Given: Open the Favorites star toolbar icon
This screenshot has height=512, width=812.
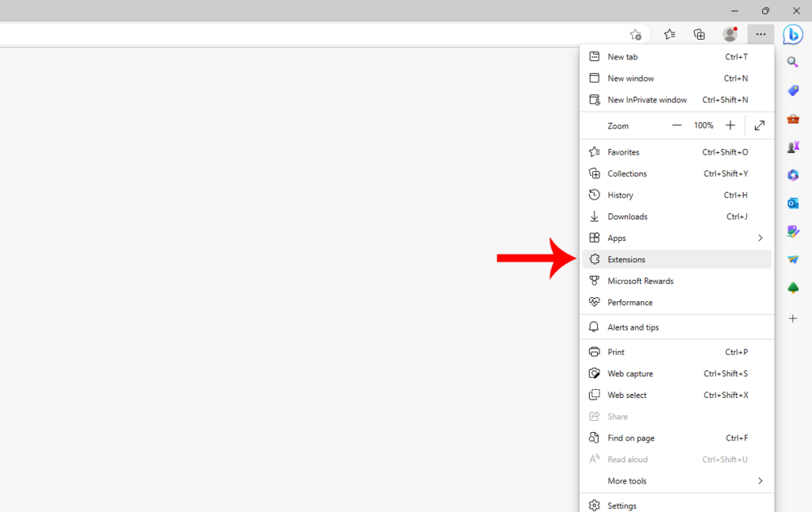Looking at the screenshot, I should coord(669,34).
